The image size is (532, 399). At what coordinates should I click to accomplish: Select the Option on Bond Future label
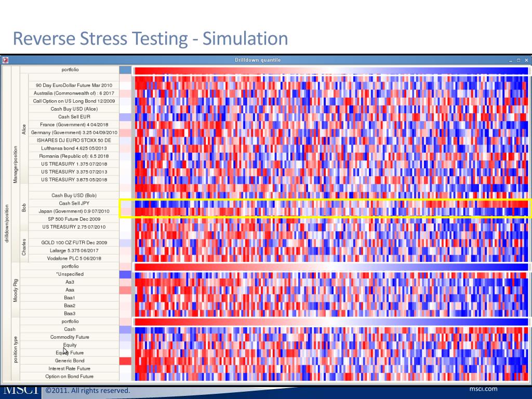pos(70,376)
